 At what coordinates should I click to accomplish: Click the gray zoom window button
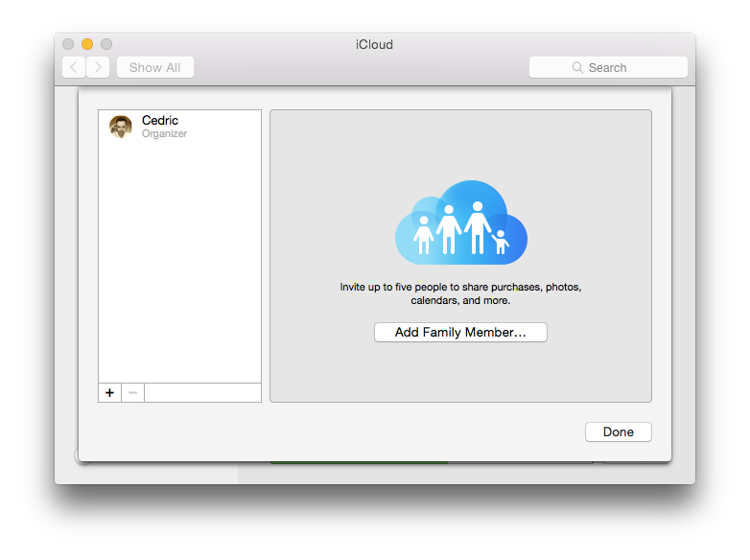tap(106, 44)
